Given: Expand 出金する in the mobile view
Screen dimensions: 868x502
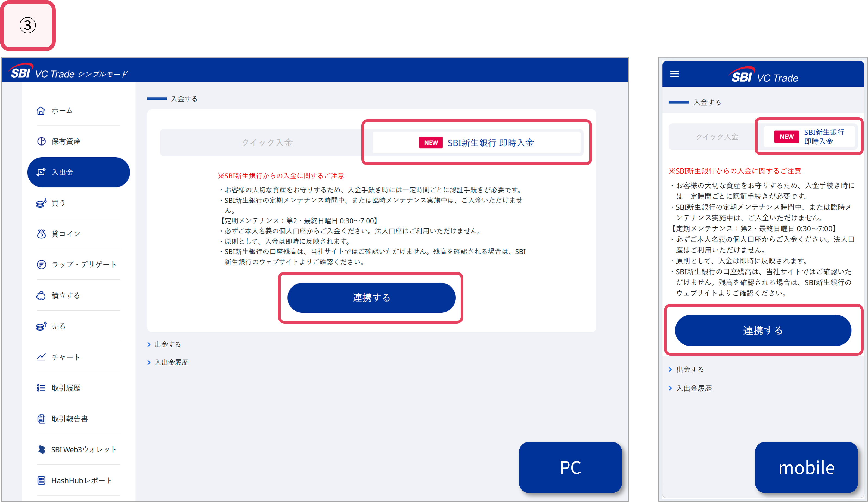Looking at the screenshot, I should (686, 370).
